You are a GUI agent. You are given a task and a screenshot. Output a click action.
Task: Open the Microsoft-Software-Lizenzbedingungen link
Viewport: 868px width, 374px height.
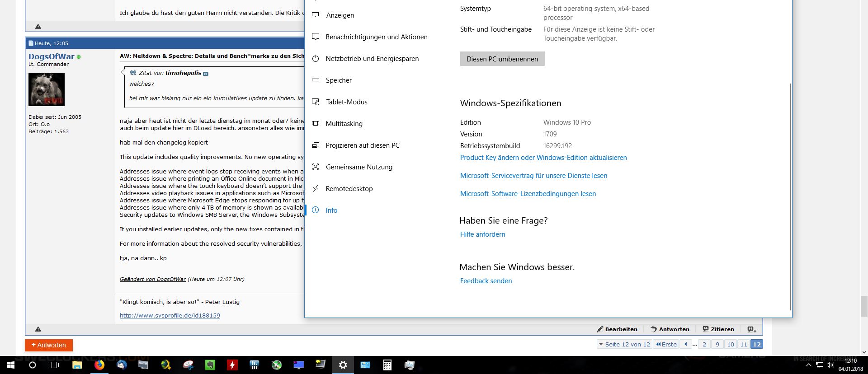click(528, 194)
